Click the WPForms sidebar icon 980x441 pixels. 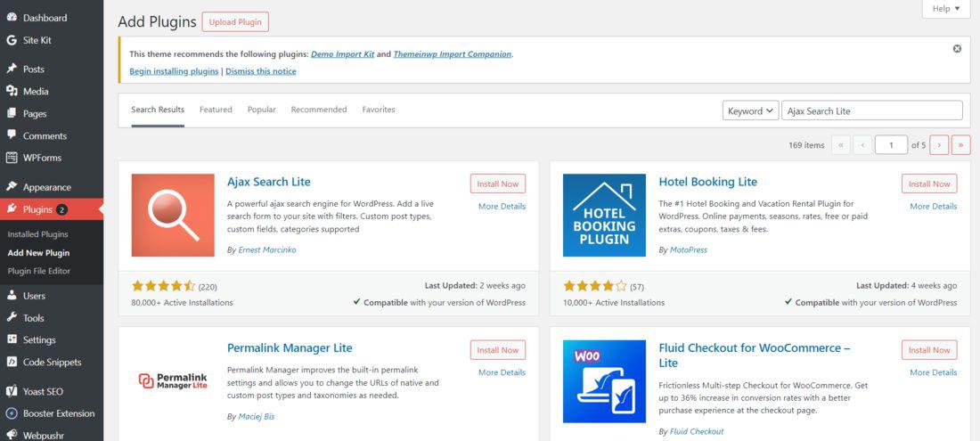(x=12, y=158)
